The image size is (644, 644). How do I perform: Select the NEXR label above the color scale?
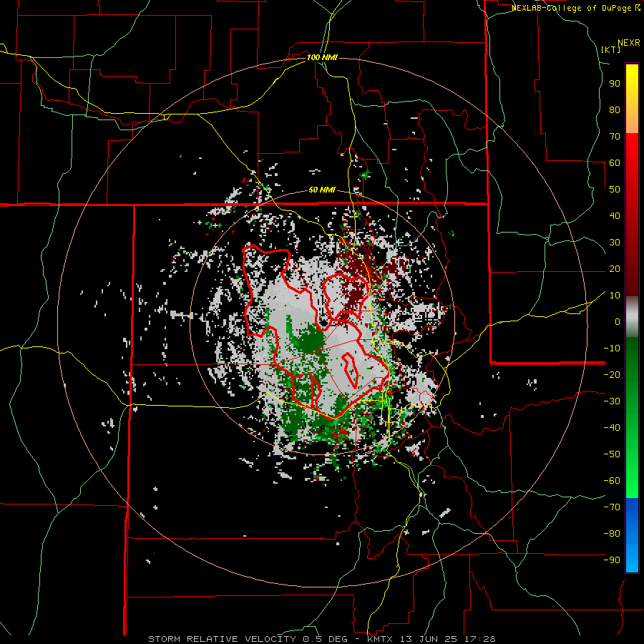pyautogui.click(x=629, y=43)
